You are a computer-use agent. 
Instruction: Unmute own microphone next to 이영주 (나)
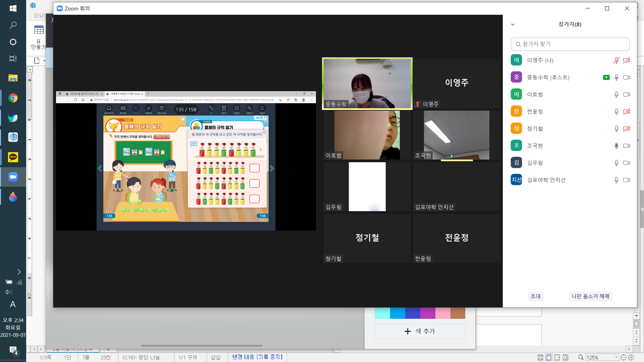pos(616,60)
